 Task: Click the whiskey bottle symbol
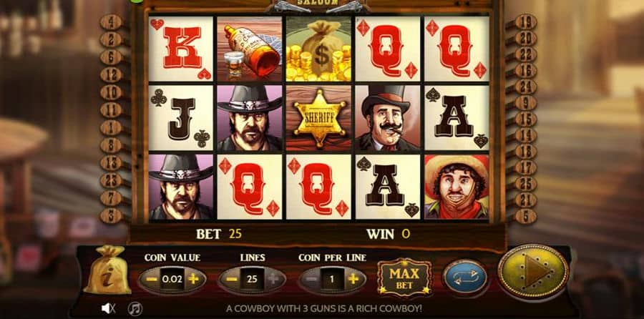(250, 49)
